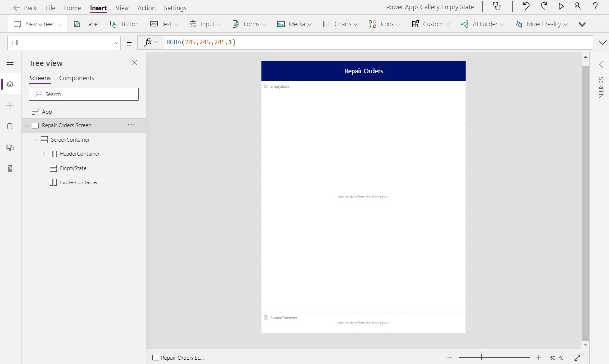Open the Media panel icon in left rail
The height and width of the screenshot is (364, 609).
[10, 147]
